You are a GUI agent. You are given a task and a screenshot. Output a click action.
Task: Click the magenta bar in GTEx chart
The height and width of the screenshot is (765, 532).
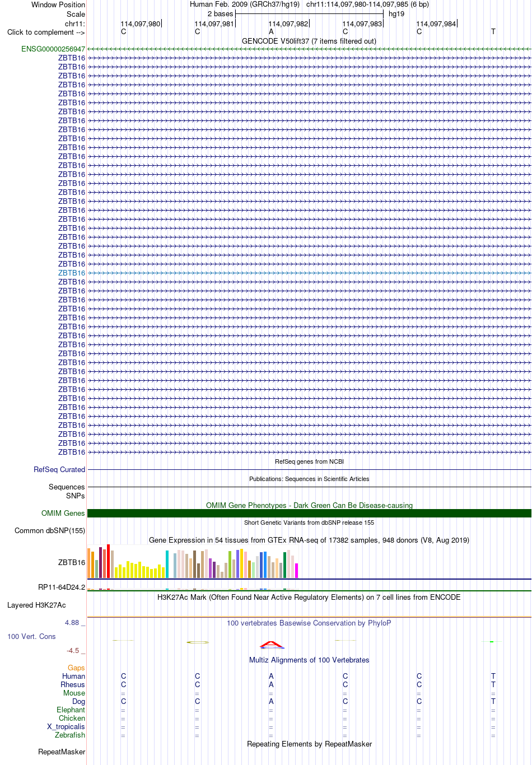click(x=296, y=571)
